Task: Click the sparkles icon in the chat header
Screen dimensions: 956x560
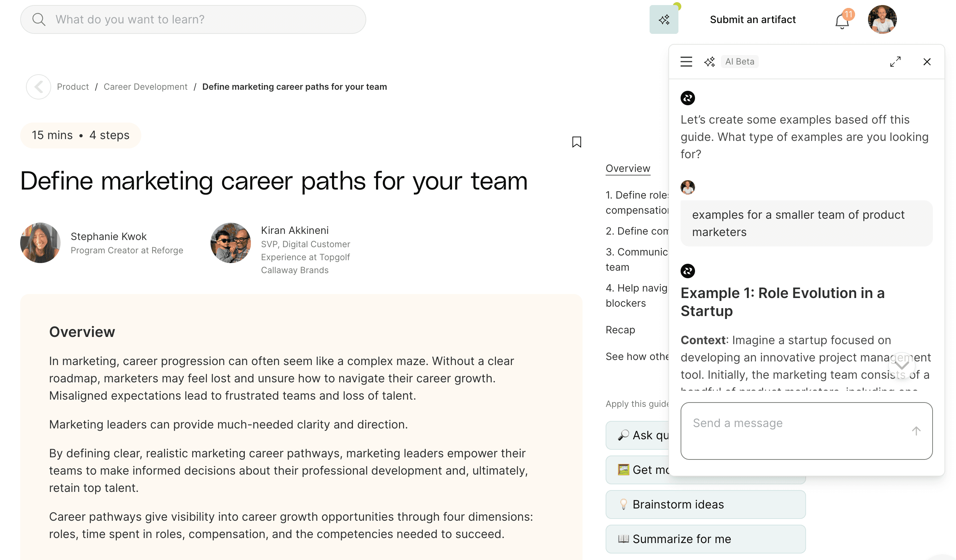Action: (x=709, y=61)
